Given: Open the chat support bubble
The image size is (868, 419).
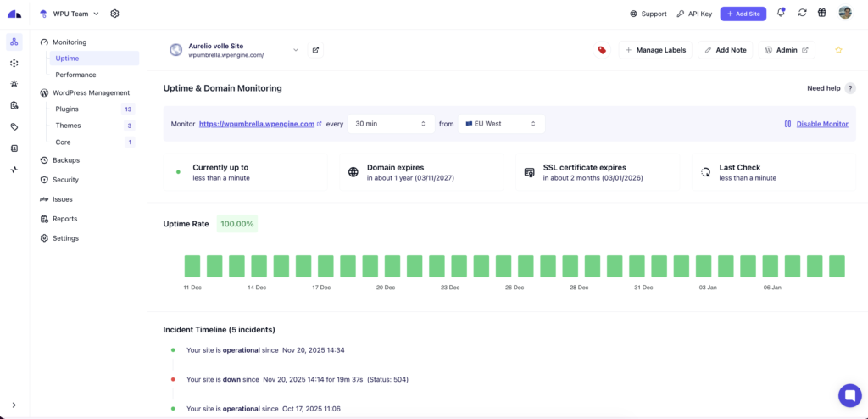Looking at the screenshot, I should click(849, 395).
